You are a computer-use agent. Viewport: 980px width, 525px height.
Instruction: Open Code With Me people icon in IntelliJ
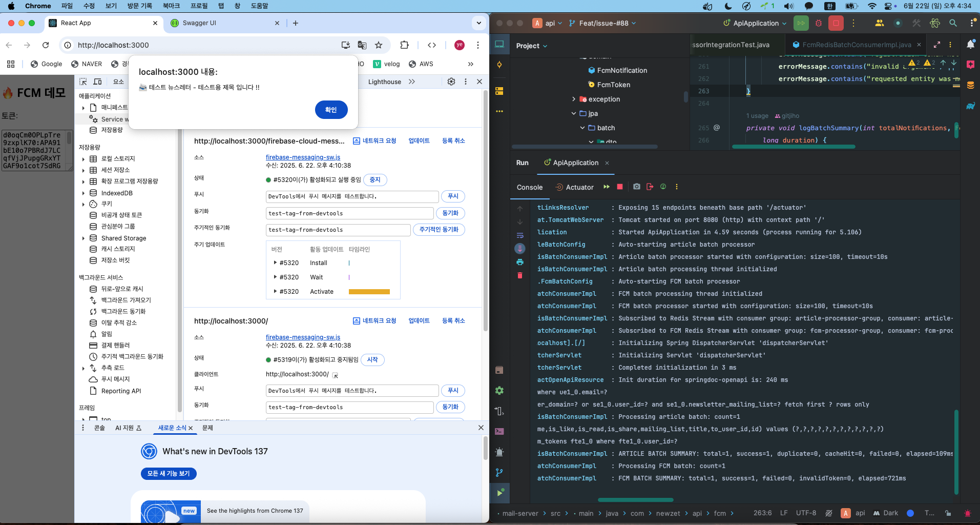(880, 23)
